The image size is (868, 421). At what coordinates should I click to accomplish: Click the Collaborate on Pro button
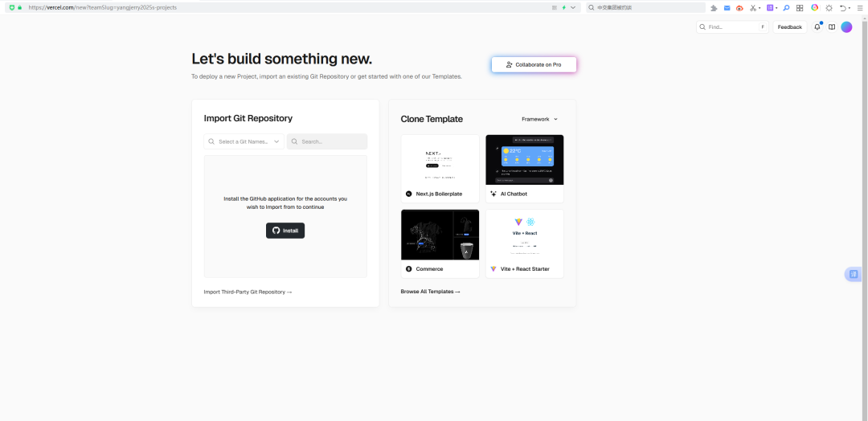[x=534, y=64]
